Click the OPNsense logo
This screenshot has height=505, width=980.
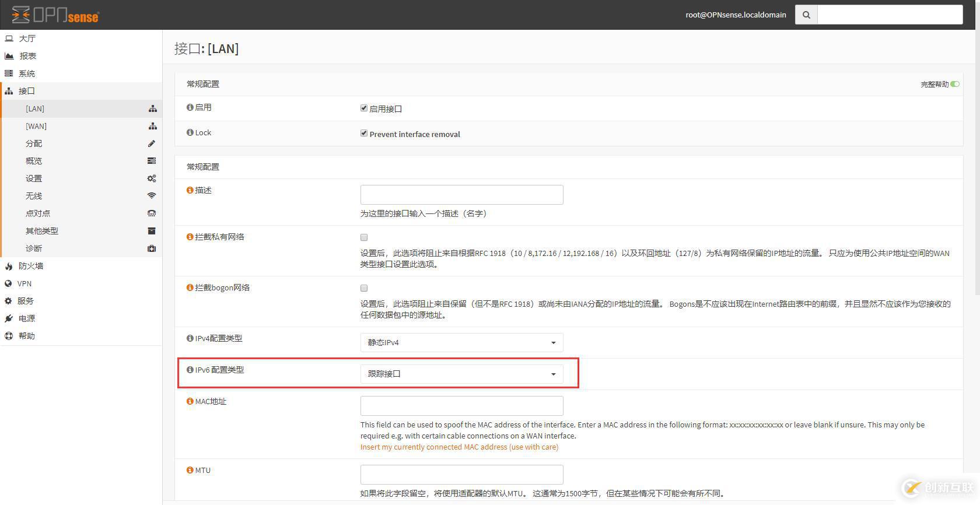[55, 15]
